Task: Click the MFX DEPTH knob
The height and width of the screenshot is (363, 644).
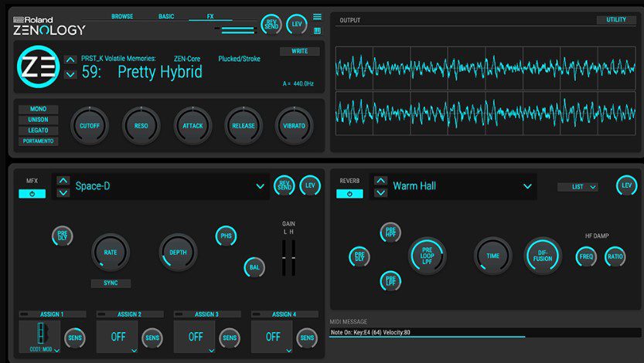Action: pyautogui.click(x=179, y=253)
